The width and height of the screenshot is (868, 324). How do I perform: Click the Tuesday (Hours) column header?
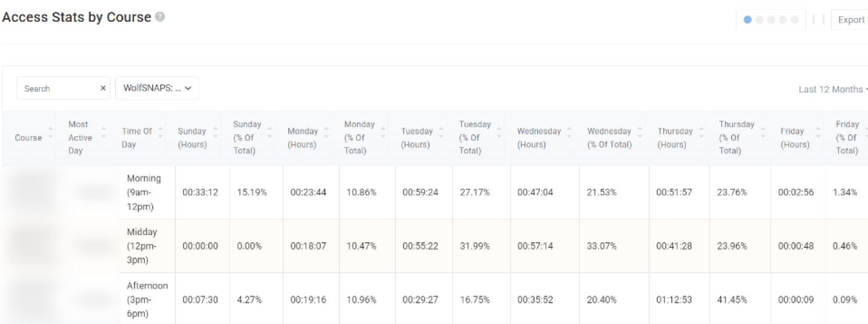(417, 138)
